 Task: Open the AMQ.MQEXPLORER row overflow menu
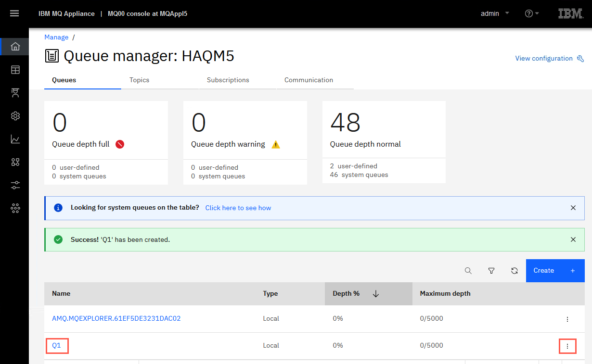pos(567,319)
